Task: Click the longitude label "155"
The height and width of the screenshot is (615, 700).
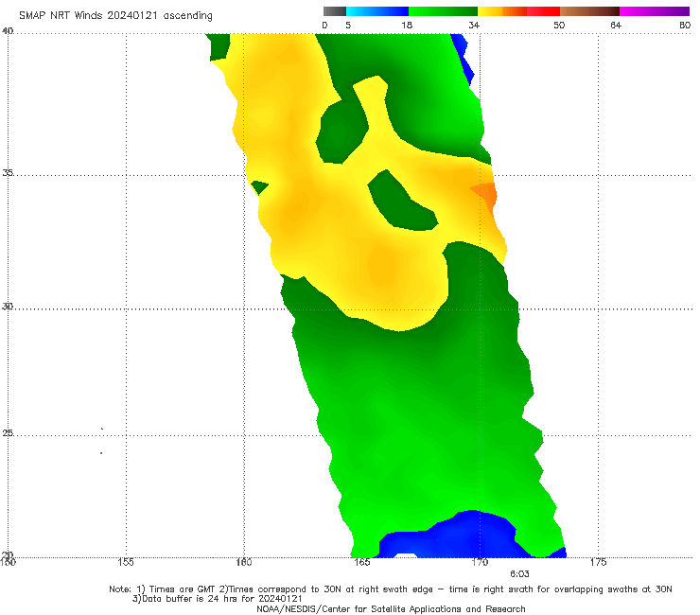Action: point(126,562)
